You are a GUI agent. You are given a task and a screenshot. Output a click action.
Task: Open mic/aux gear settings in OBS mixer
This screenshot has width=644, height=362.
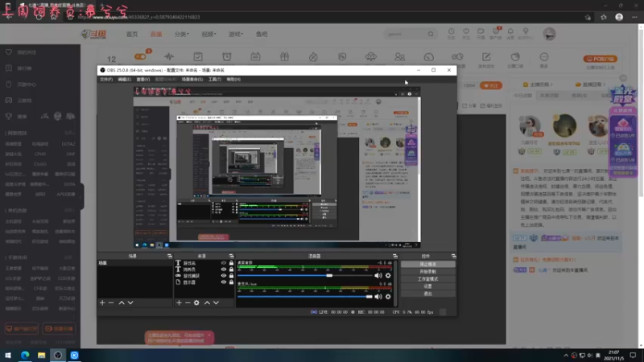click(x=388, y=297)
